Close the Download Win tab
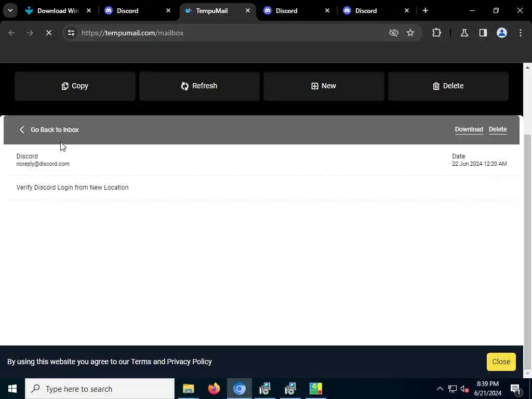Image resolution: width=532 pixels, height=399 pixels. [88, 10]
